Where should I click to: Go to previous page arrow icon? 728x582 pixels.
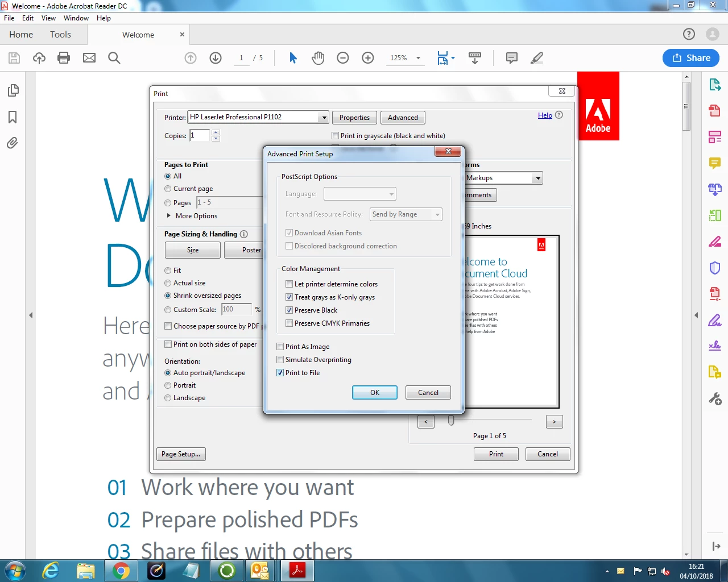tap(191, 58)
